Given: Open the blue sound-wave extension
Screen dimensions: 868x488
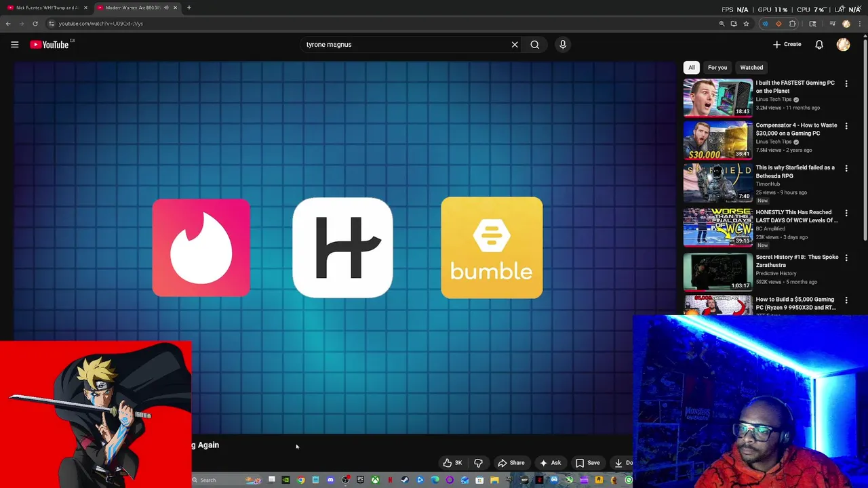Looking at the screenshot, I should [765, 24].
